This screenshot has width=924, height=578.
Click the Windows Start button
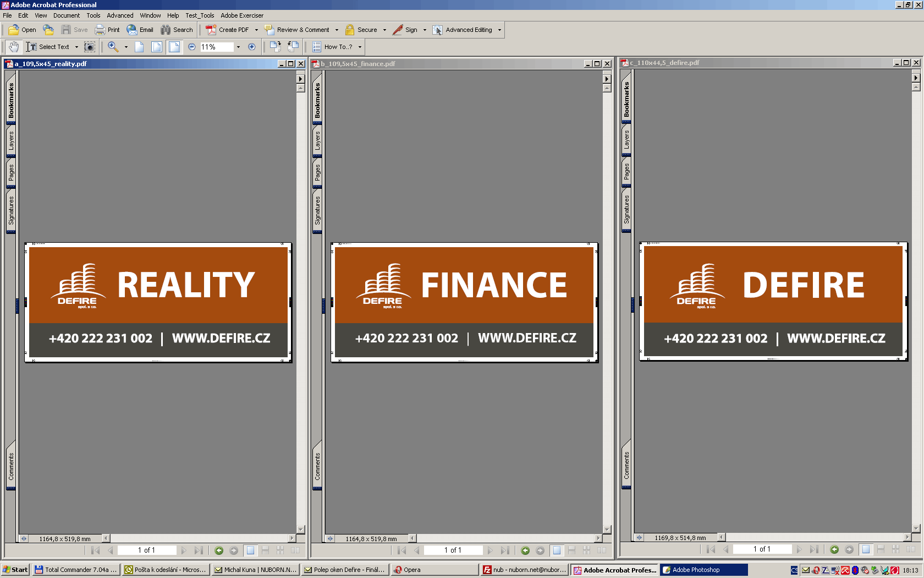click(x=15, y=570)
